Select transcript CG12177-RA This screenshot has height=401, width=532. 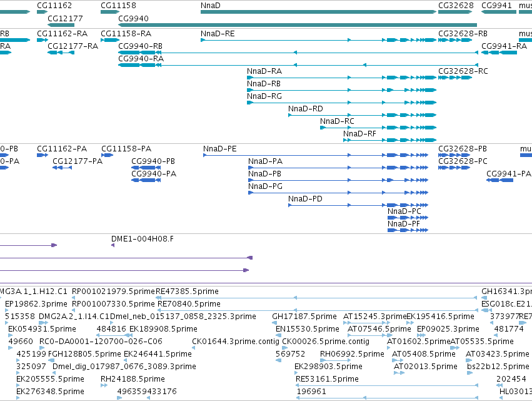[61, 53]
